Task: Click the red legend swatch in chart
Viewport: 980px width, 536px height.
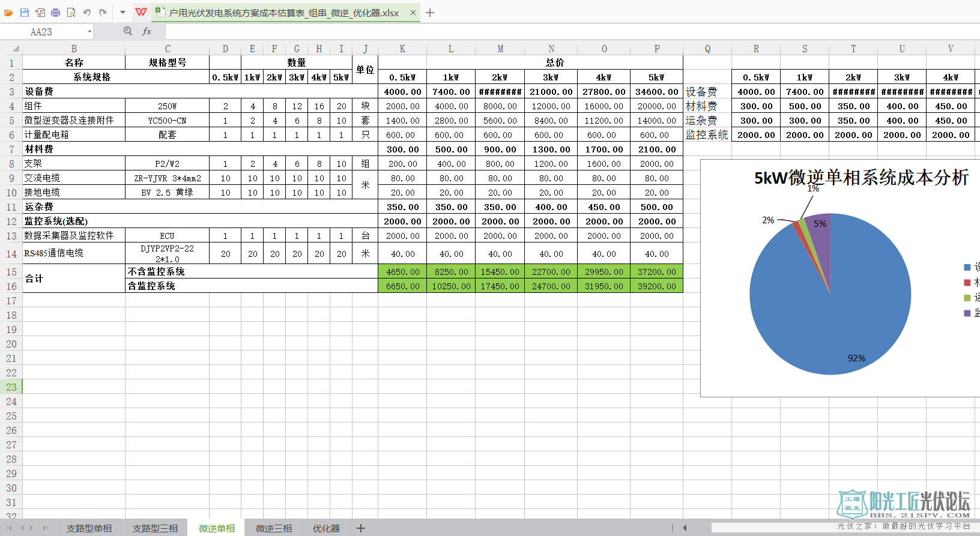Action: tap(967, 282)
